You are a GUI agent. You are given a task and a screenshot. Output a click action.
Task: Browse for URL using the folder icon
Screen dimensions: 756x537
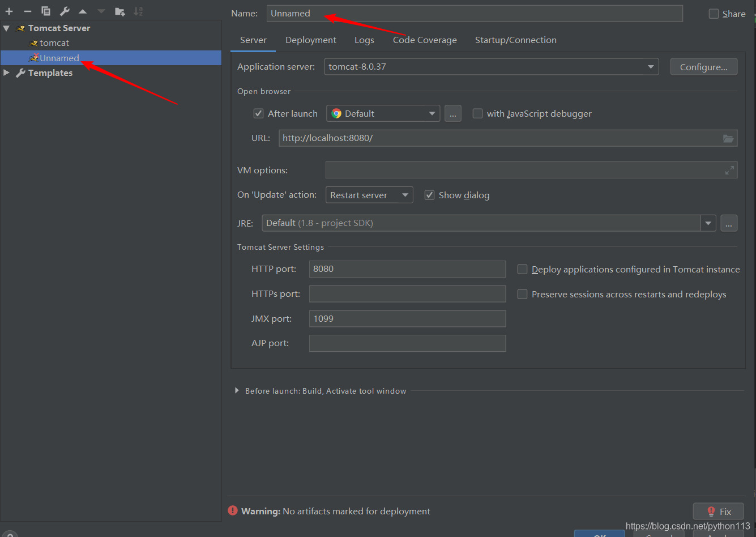pyautogui.click(x=728, y=138)
